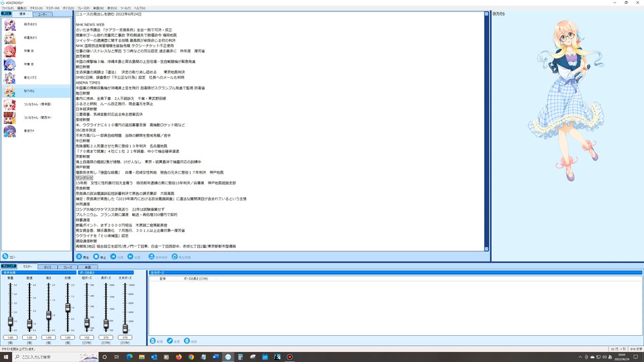Click the taskbar search box
This screenshot has width=644, height=362.
coord(56,357)
